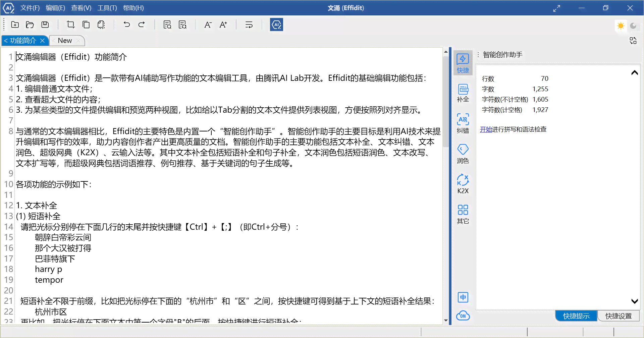This screenshot has width=644, height=338.
Task: Open the 润色 polishing panel
Action: coord(463,154)
